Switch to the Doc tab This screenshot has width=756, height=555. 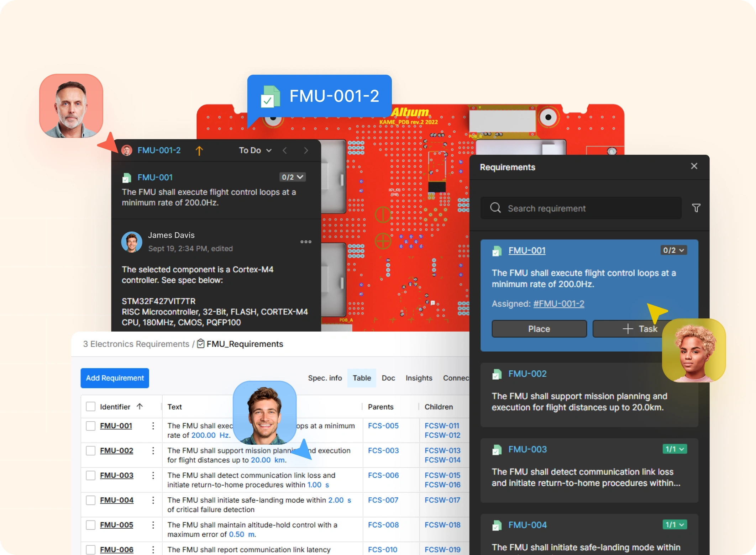click(388, 378)
